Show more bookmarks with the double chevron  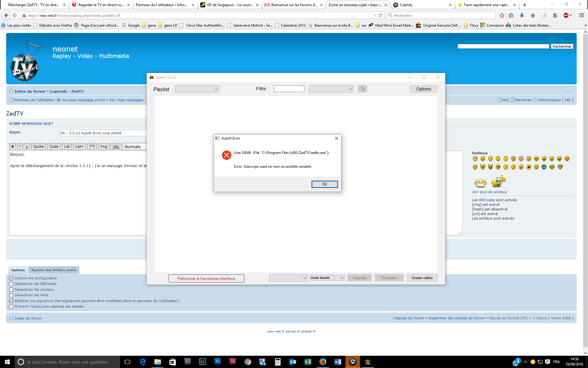[585, 25]
